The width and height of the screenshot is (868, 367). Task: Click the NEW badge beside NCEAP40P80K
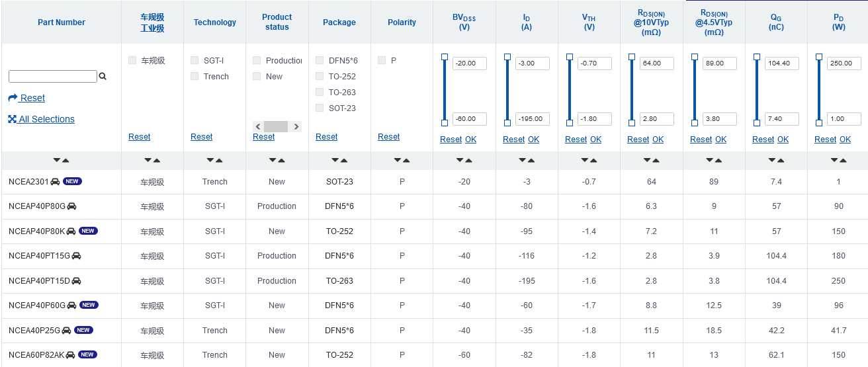tap(88, 231)
